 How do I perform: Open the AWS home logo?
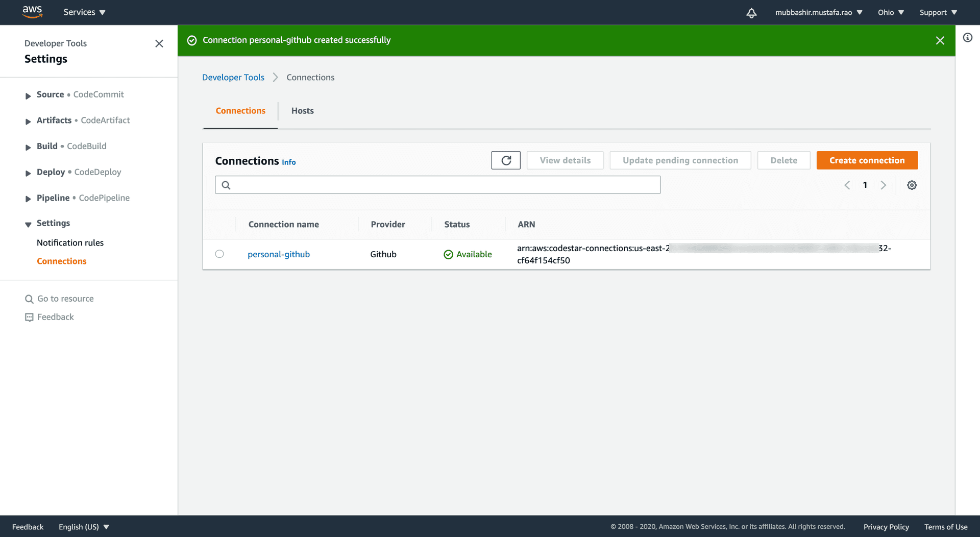[x=32, y=12]
